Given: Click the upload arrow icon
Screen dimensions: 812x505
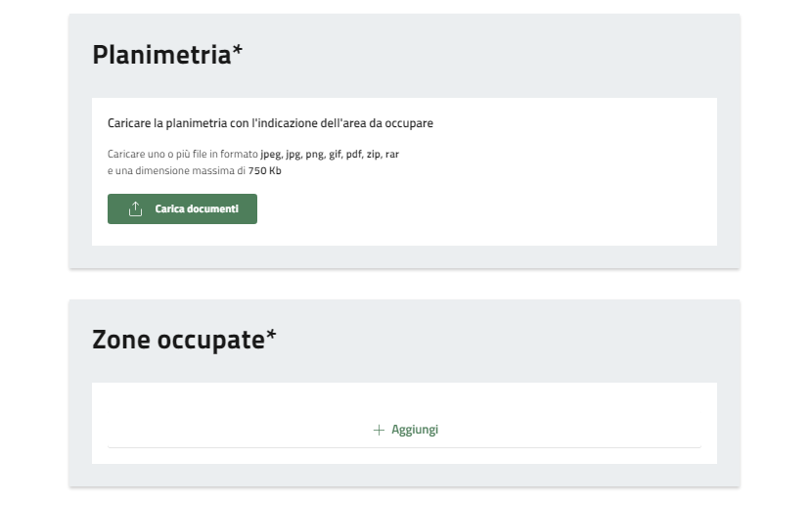Looking at the screenshot, I should 135,209.
